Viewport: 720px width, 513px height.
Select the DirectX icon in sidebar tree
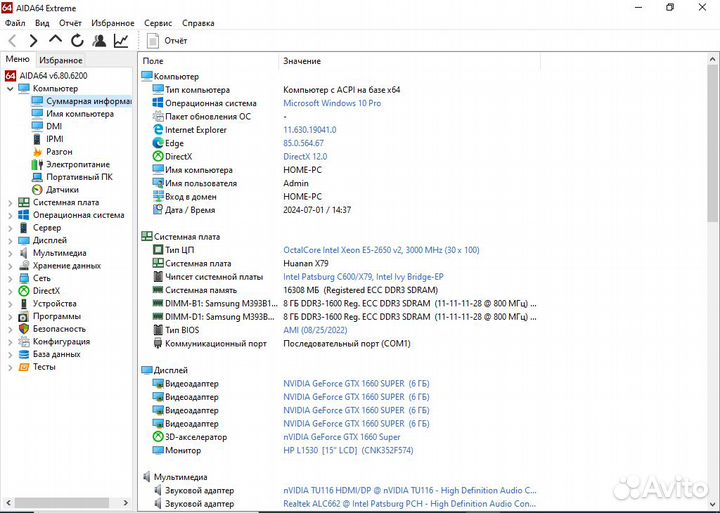(24, 291)
